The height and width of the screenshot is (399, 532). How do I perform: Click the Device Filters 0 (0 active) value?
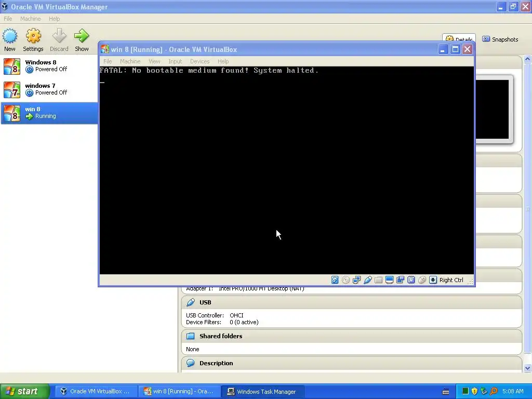[x=244, y=322]
